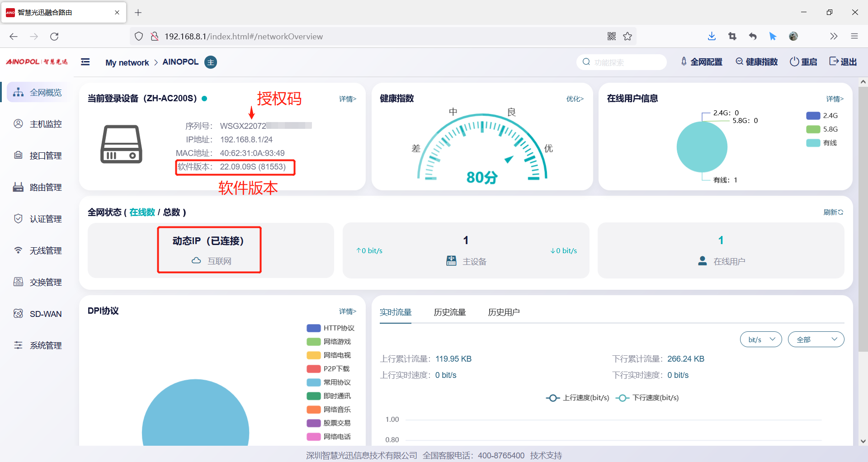
Task: Open the bit/s unit dropdown
Action: click(761, 339)
